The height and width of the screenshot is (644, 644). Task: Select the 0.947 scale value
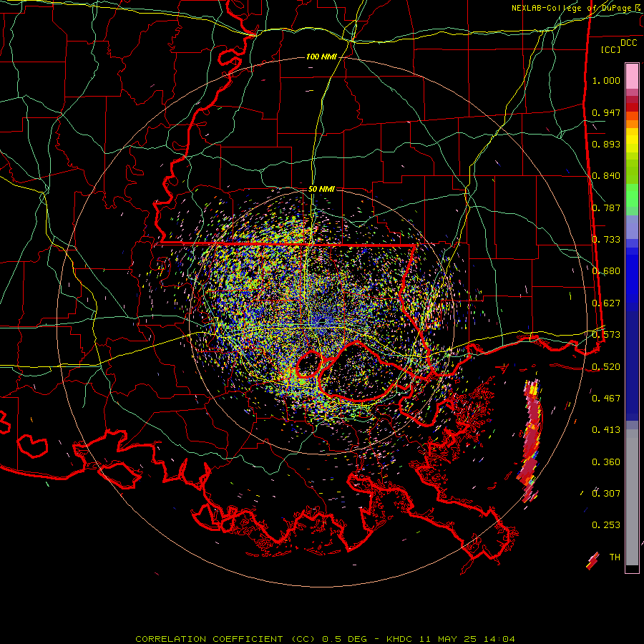(606, 112)
